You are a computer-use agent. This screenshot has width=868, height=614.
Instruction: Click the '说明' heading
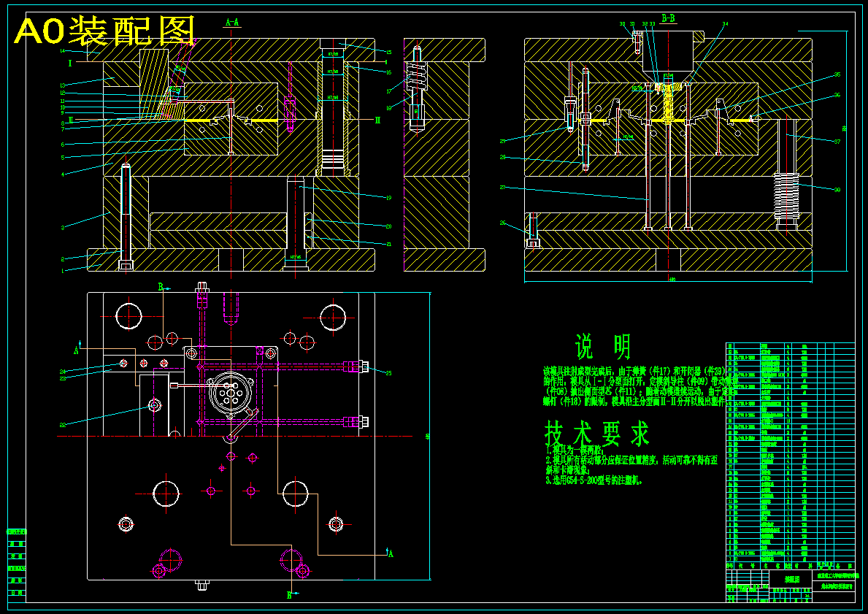tap(603, 347)
